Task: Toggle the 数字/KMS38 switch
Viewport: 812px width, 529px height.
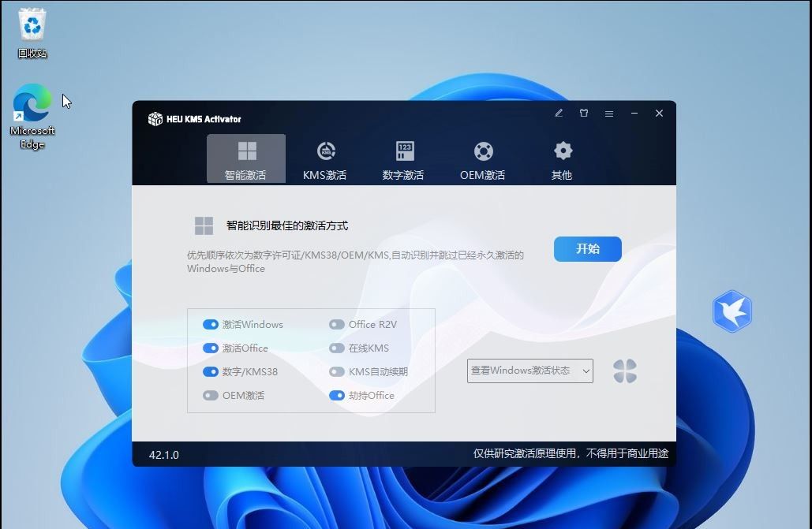Action: click(210, 371)
